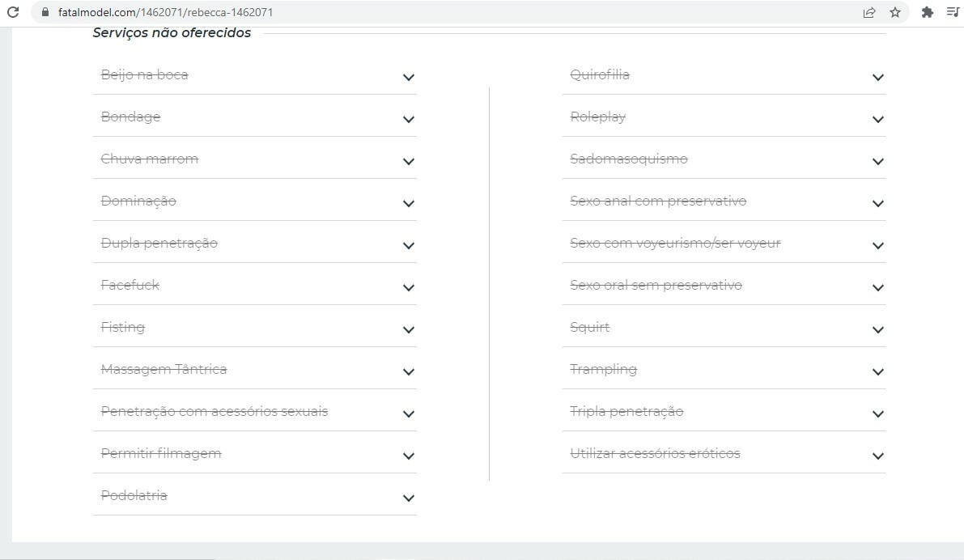Viewport: 964px width, 560px height.
Task: Expand the Bondage row chevron
Action: (x=408, y=119)
